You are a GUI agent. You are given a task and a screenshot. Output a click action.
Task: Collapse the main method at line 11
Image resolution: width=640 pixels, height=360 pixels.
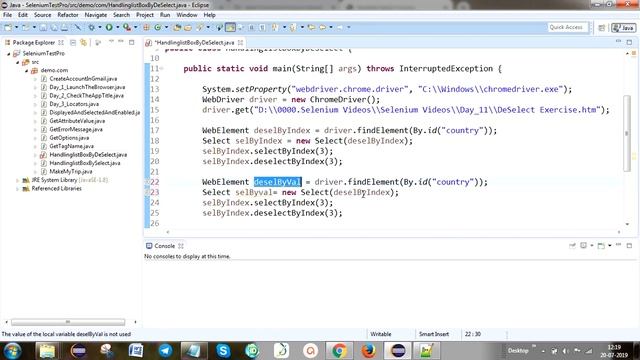click(x=162, y=69)
